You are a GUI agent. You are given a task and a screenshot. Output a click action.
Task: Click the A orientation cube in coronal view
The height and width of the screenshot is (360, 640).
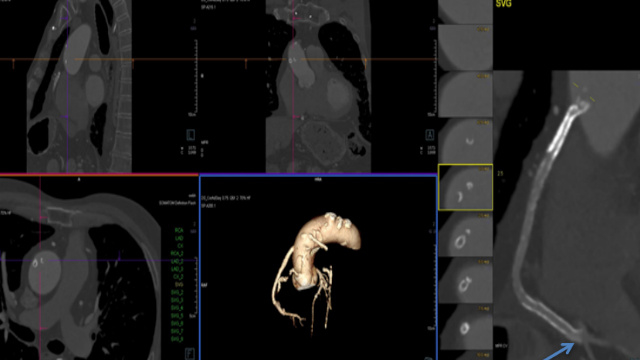[x=429, y=135]
